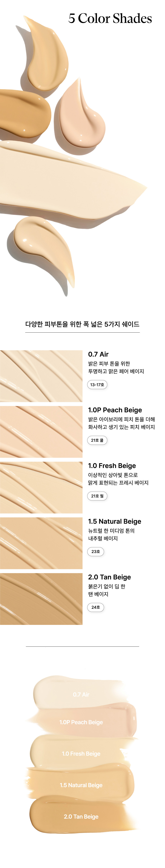Image resolution: width=165 pixels, height=868 pixels.
Task: Click the 2.0 Tan Beige title beside swatch
Action: point(109,577)
